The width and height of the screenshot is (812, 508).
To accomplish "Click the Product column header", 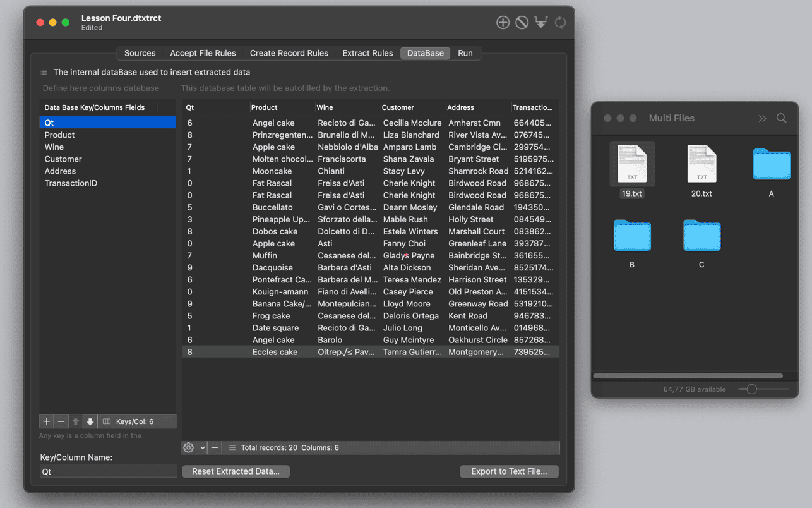I will (264, 107).
